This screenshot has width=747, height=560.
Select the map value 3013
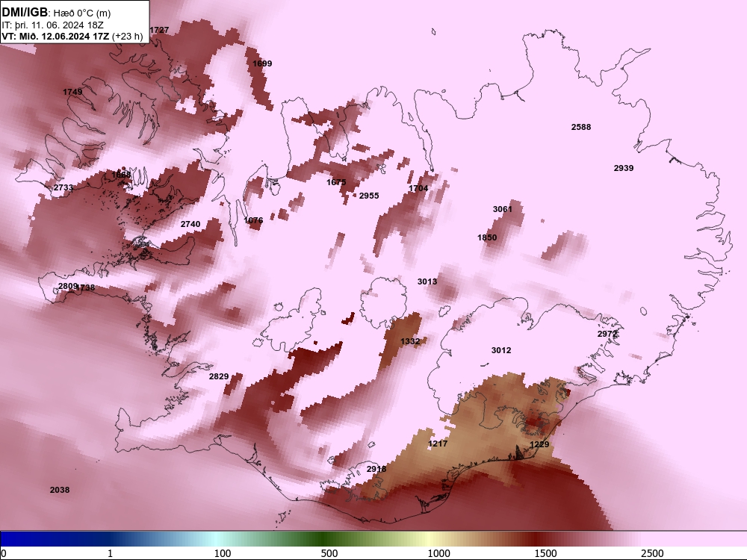click(427, 282)
